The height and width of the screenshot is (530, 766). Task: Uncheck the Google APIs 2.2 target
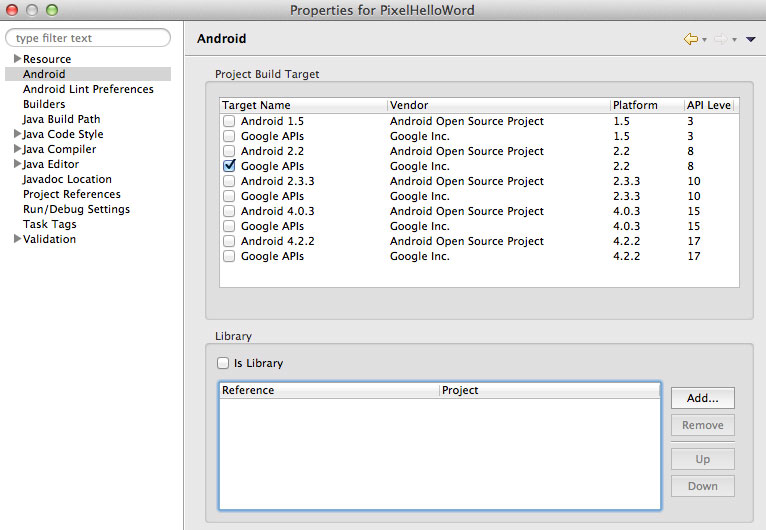[229, 166]
